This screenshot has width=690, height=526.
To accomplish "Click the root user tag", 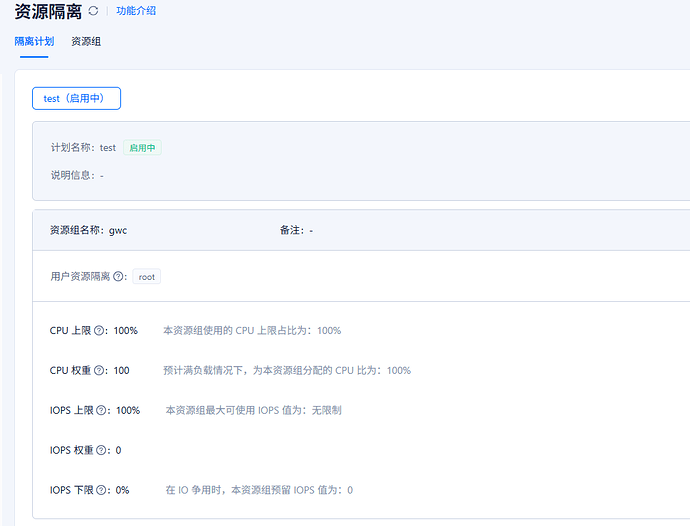I will 147,277.
